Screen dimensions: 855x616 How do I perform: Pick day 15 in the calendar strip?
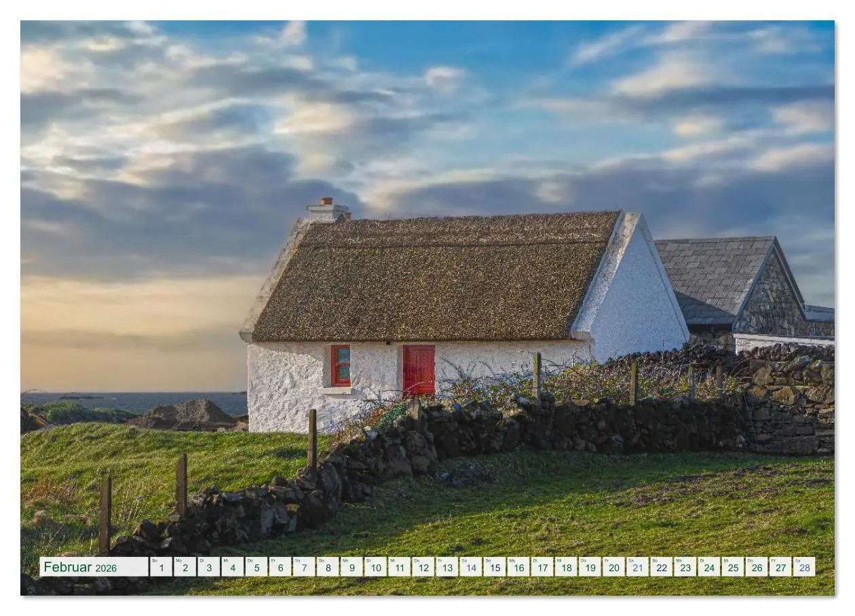point(494,567)
